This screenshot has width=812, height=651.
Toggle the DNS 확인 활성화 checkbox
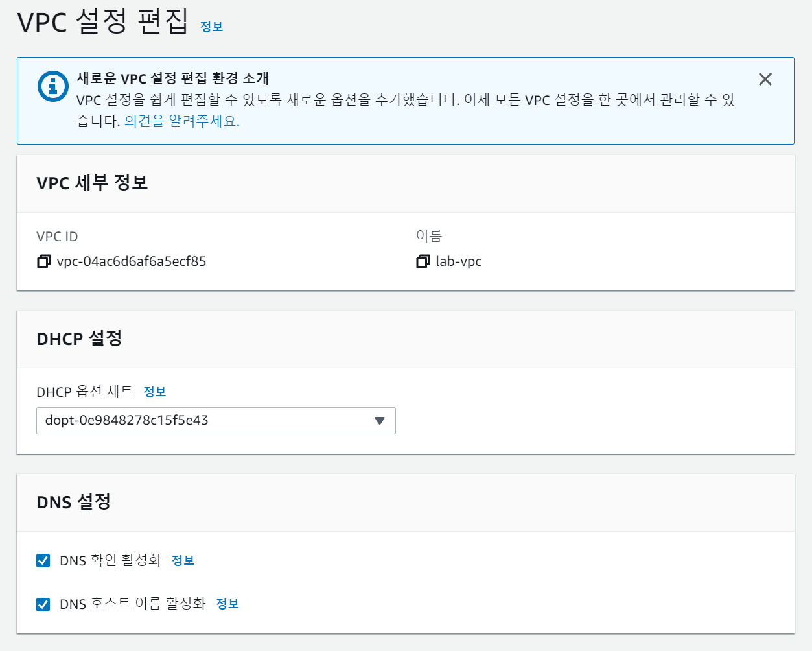(x=43, y=560)
